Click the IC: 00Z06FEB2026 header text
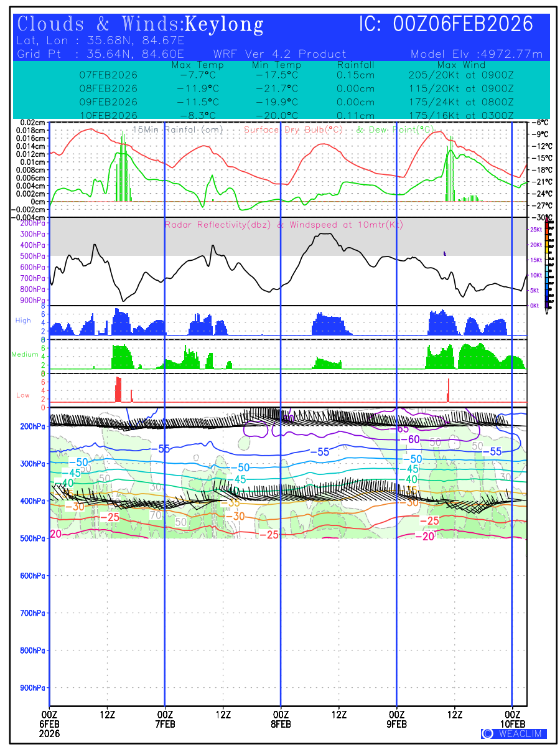560x747 pixels. pos(446,24)
